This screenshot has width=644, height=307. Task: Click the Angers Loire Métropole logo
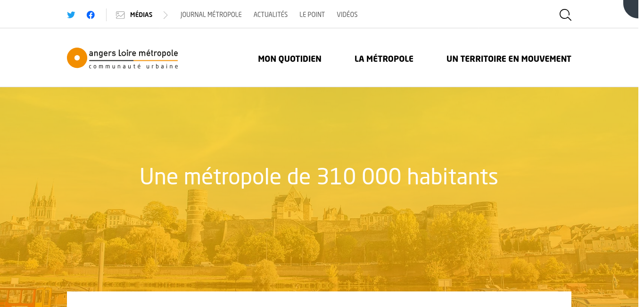coord(123,58)
